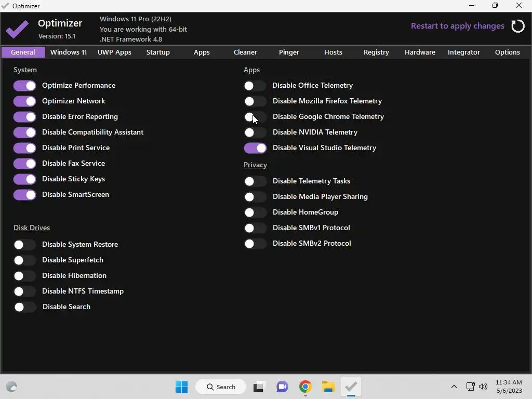The width and height of the screenshot is (532, 399).
Task: Click the volume speaker tray icon
Action: (x=483, y=387)
